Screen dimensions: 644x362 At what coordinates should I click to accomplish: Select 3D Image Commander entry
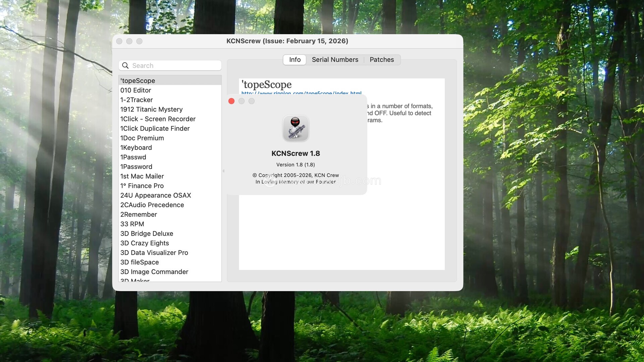(154, 272)
